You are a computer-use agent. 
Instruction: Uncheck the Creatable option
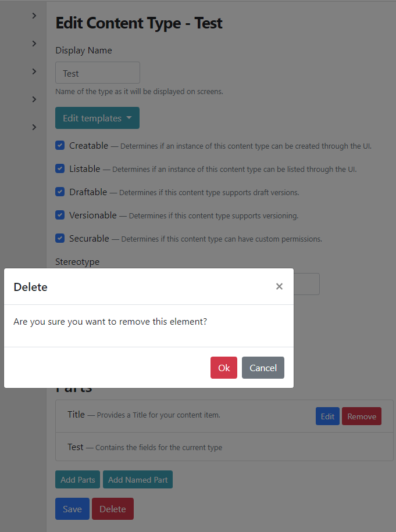click(60, 145)
